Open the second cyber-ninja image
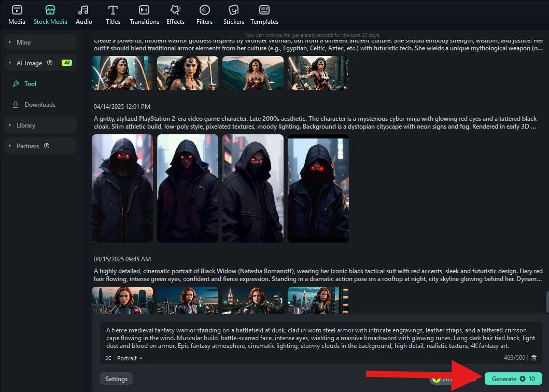Viewport: 549px width, 392px height. pyautogui.click(x=187, y=188)
